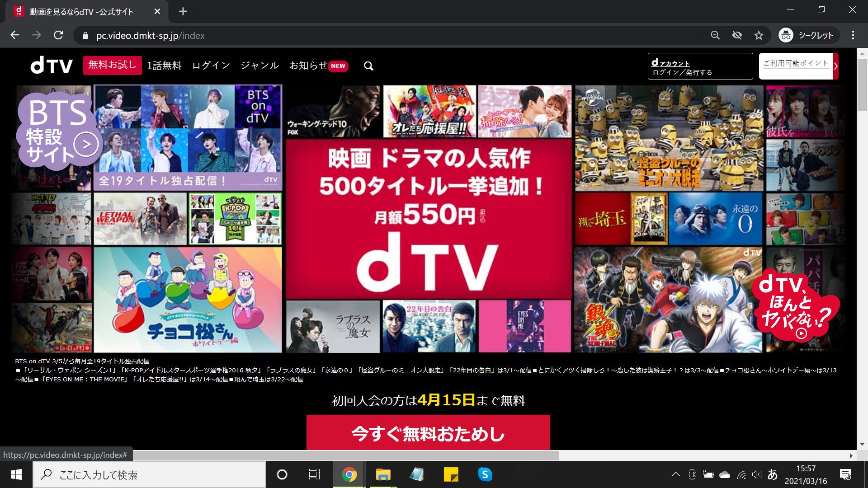Open the ジャンル menu
Screen dimensions: 868x488
click(x=259, y=66)
